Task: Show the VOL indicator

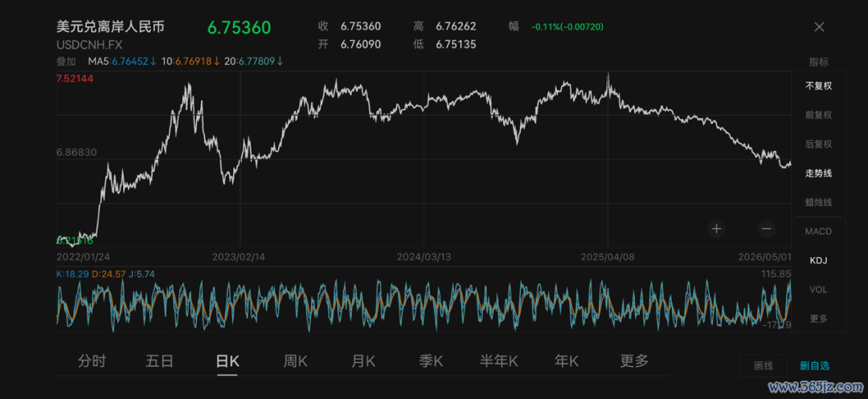Action: pyautogui.click(x=818, y=290)
